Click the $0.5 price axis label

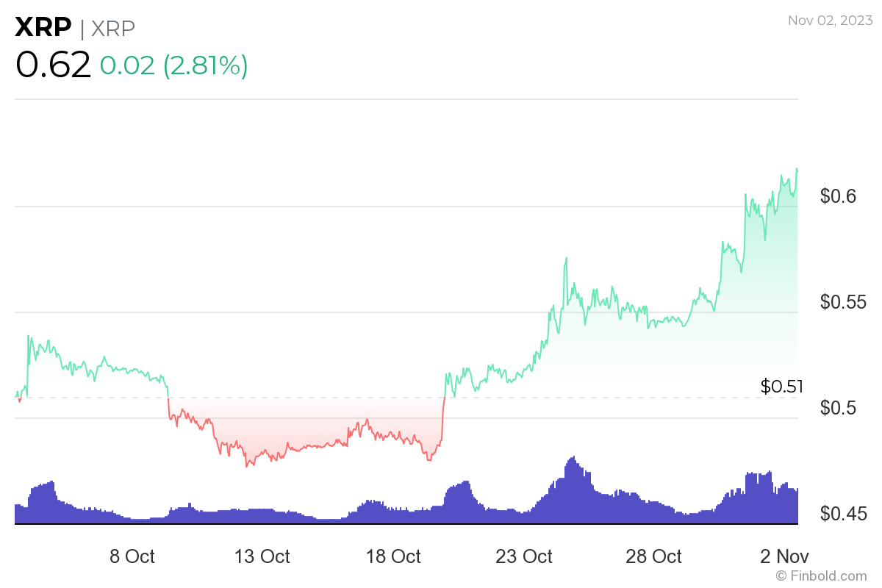coord(839,408)
